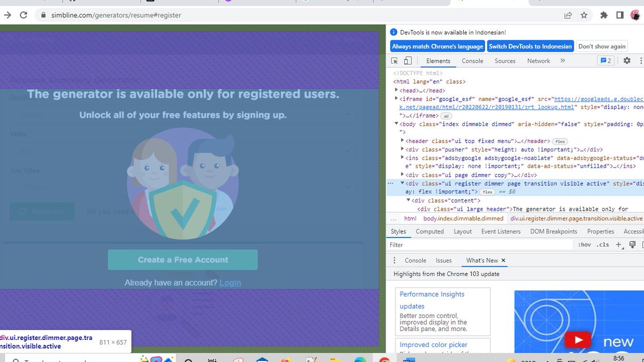Expand the ui page dimmer copy div
This screenshot has height=362, width=644.
click(x=402, y=175)
